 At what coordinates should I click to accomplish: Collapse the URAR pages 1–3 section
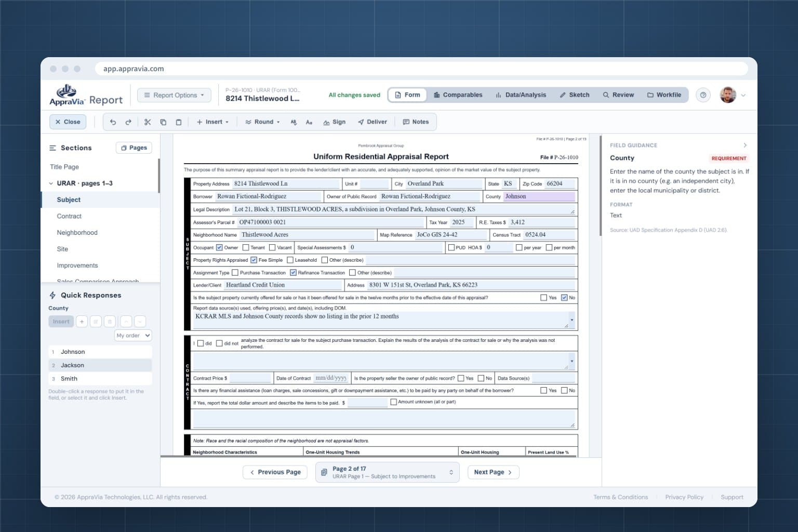point(51,183)
